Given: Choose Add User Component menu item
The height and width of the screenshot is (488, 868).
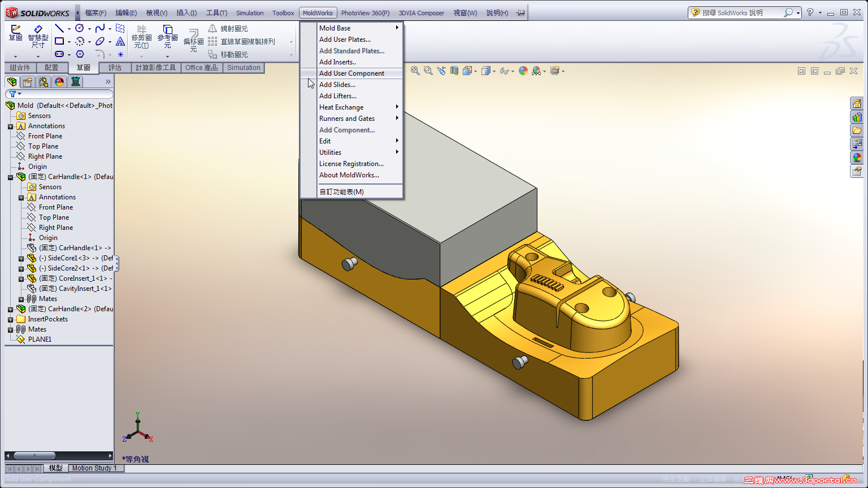Looking at the screenshot, I should tap(351, 73).
